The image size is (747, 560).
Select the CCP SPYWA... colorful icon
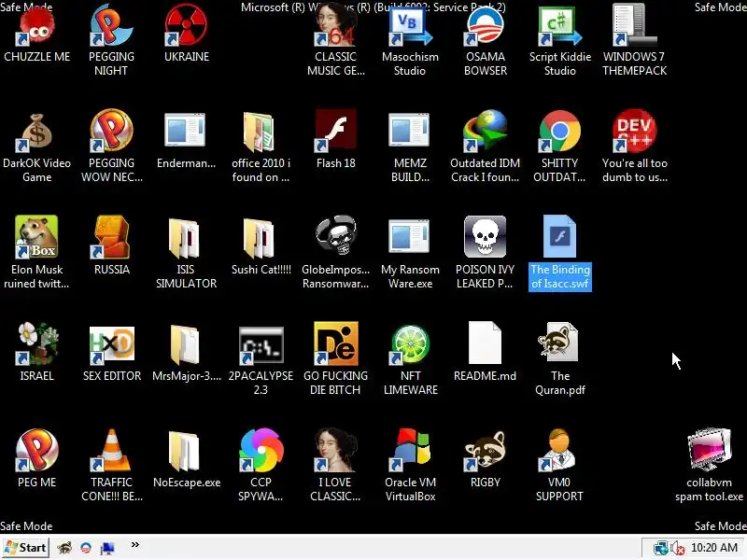tap(261, 450)
